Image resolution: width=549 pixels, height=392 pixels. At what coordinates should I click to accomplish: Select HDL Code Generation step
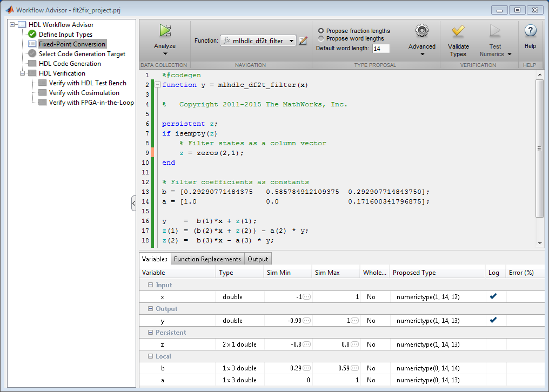[x=70, y=64]
